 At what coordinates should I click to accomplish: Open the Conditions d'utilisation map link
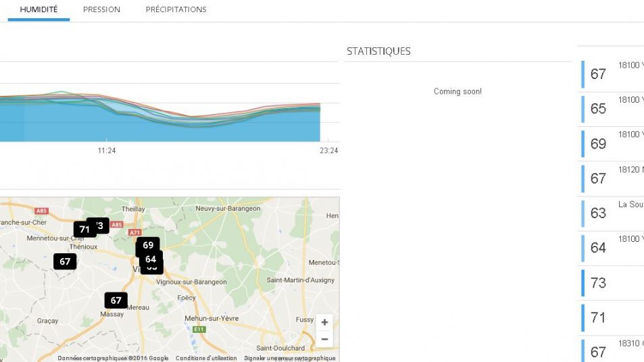(x=206, y=358)
